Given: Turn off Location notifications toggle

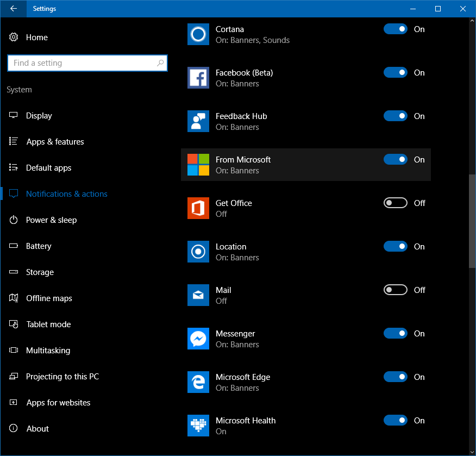Looking at the screenshot, I should (395, 246).
